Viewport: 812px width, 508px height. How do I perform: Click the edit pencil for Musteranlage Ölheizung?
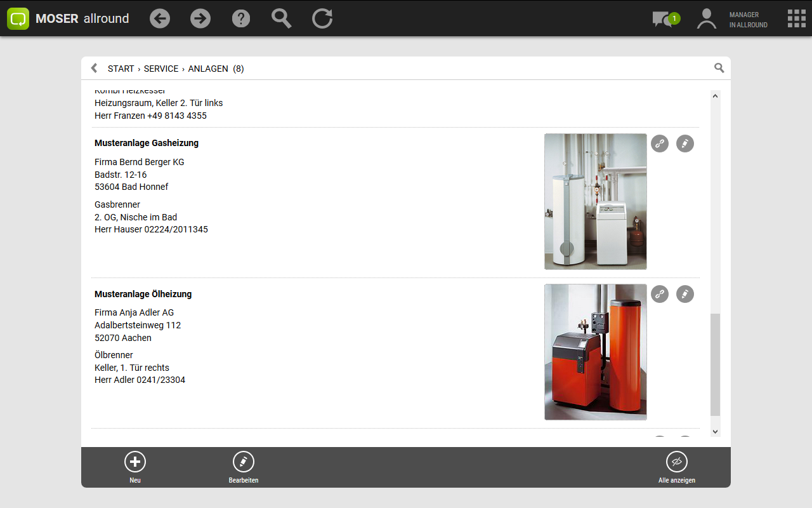(685, 294)
